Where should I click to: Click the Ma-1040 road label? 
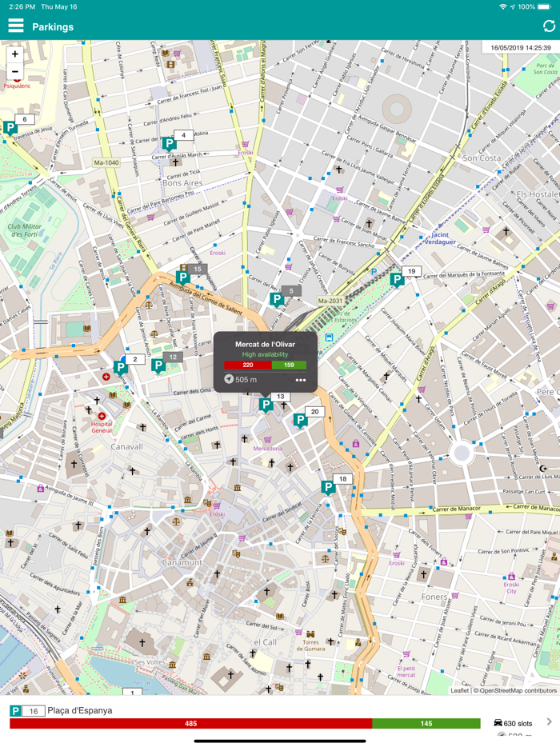tap(106, 162)
